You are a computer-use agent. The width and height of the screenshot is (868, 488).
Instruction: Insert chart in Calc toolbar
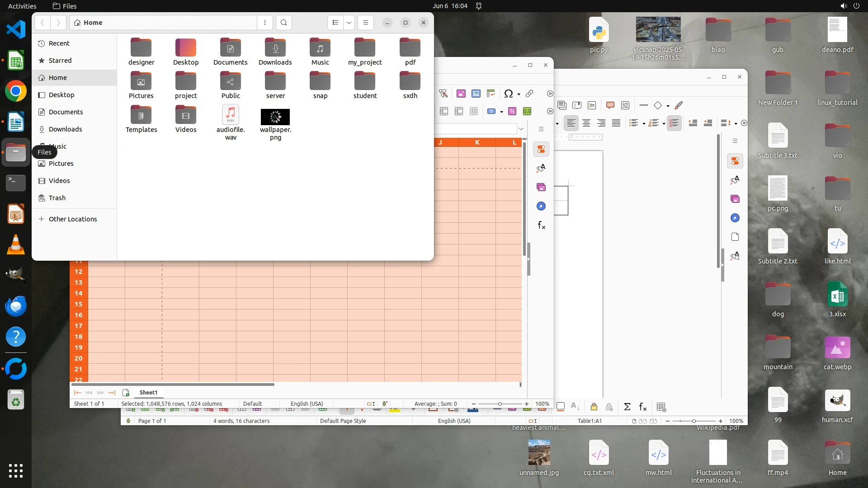pos(476,94)
